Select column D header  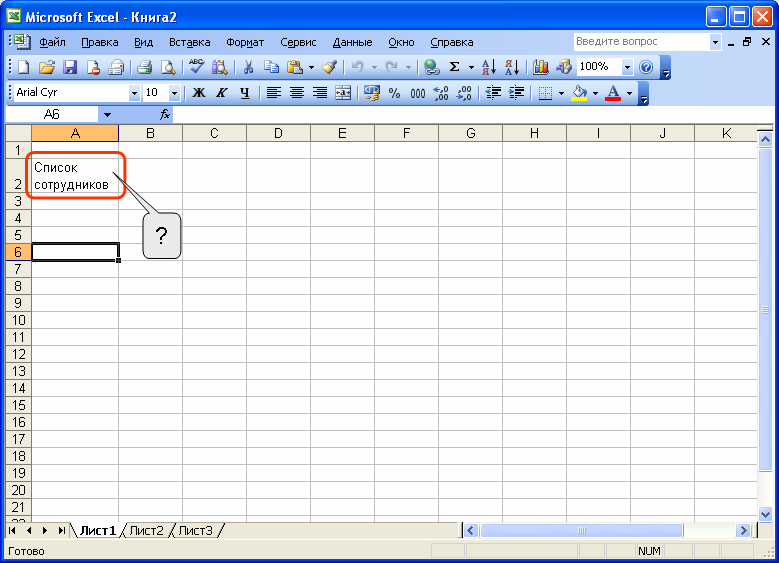click(278, 133)
